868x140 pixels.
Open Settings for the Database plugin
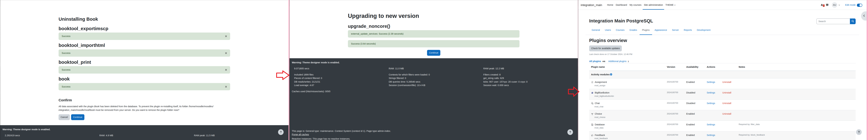[x=711, y=125]
